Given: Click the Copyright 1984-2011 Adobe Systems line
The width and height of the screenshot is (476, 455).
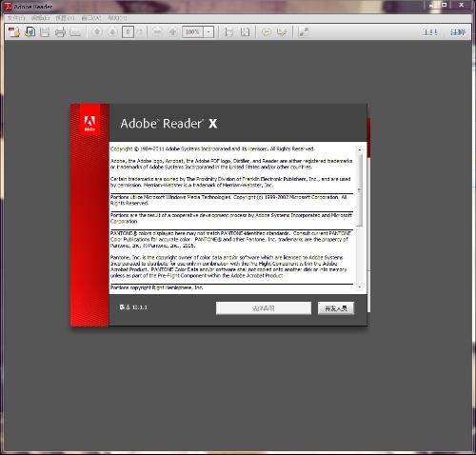Looking at the screenshot, I should click(x=212, y=148).
